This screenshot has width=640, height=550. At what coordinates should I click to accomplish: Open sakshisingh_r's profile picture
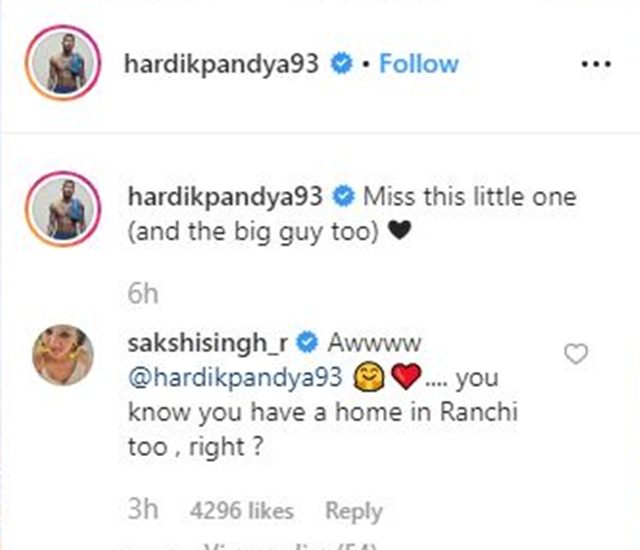tap(63, 355)
